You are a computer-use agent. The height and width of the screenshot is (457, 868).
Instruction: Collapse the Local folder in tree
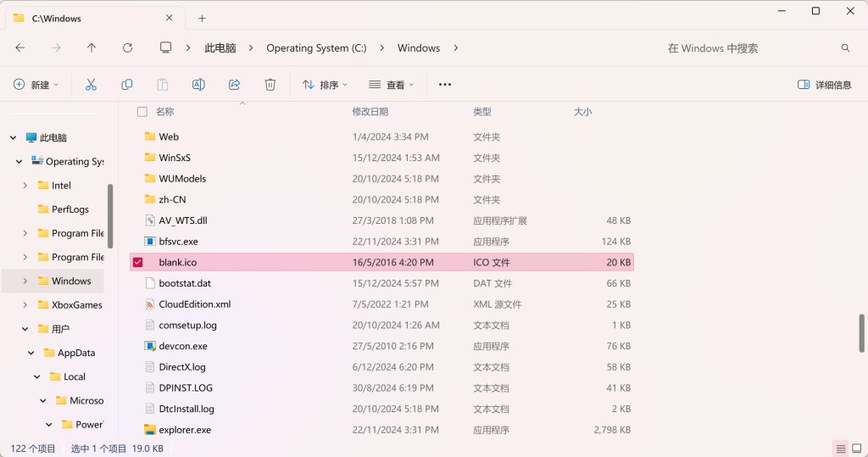pos(37,376)
